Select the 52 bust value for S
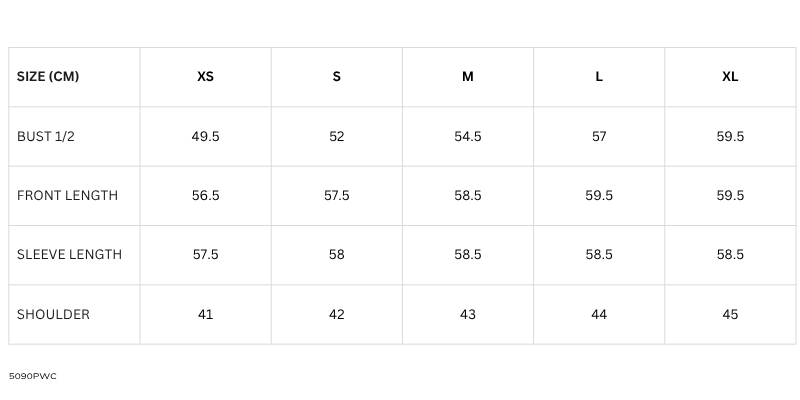Screen dimensions: 800x400 pos(337,136)
